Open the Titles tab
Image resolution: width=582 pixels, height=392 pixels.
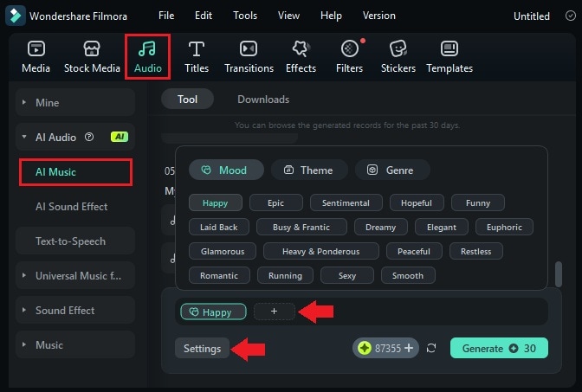[x=197, y=57]
